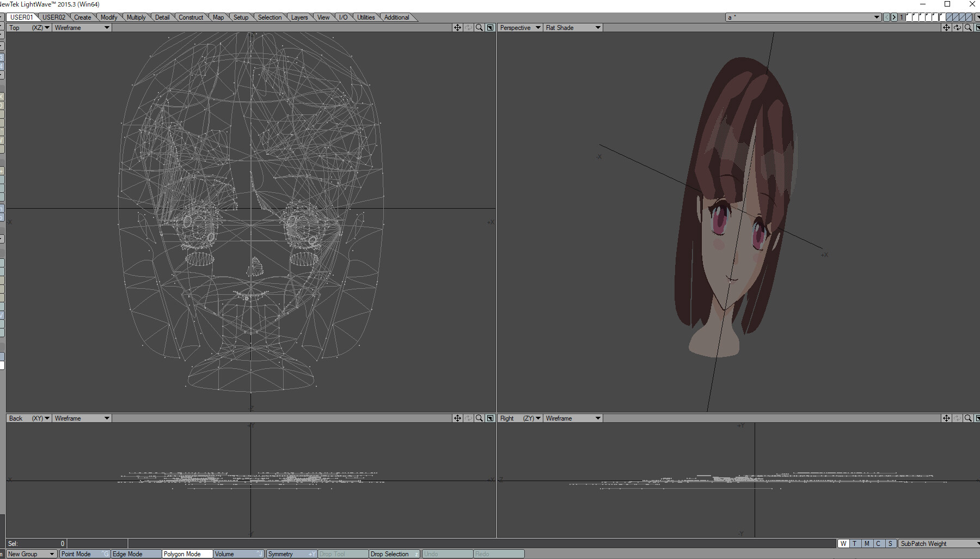This screenshot has height=559, width=980.
Task: Open the Layers tab
Action: [x=299, y=17]
